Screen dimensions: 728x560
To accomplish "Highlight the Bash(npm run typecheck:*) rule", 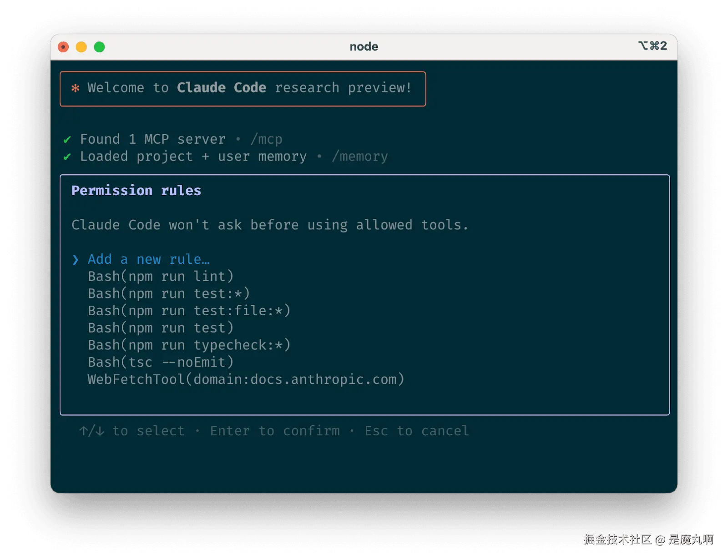I will 189,345.
